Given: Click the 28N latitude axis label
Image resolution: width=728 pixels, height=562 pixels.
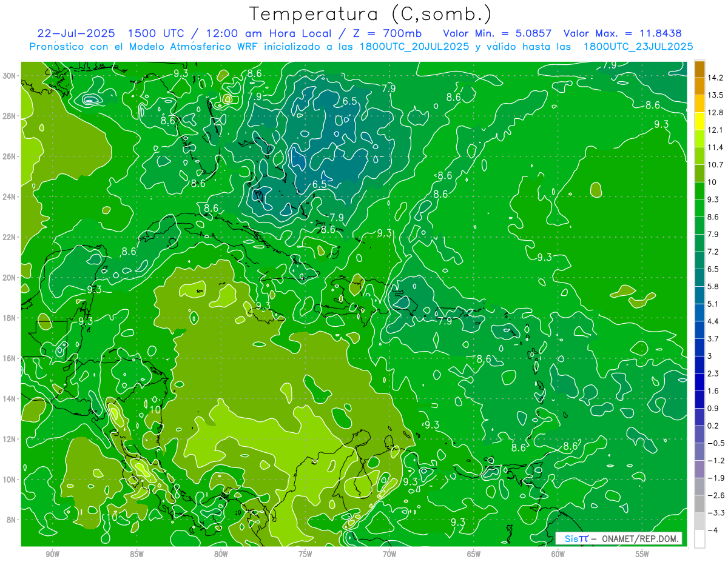Looking at the screenshot, I should point(10,116).
